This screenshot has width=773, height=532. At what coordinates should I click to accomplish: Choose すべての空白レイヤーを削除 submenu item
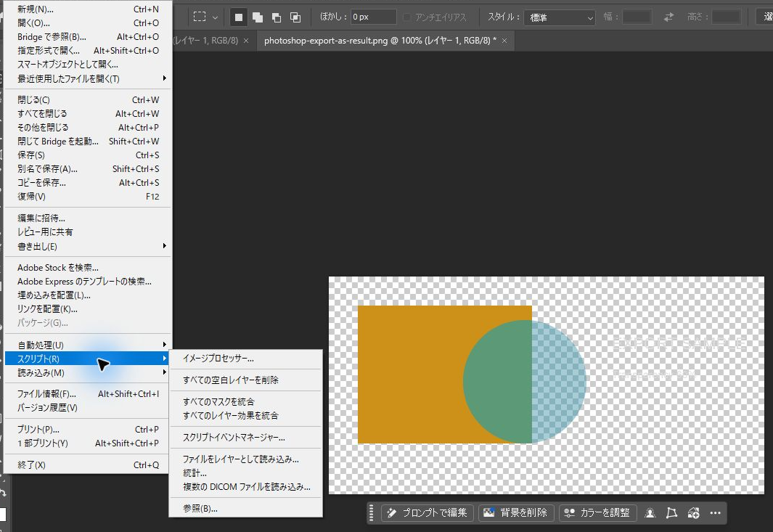pyautogui.click(x=245, y=380)
